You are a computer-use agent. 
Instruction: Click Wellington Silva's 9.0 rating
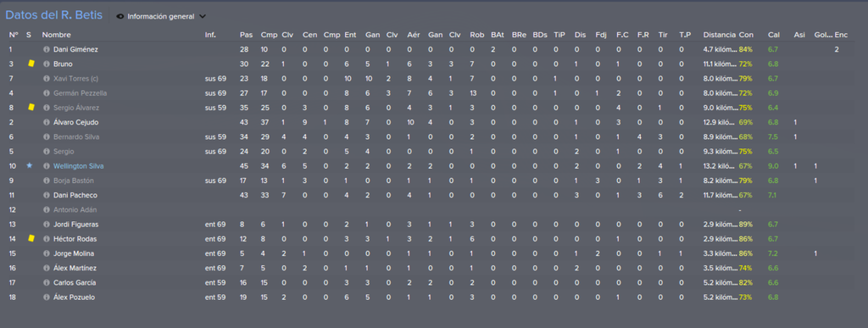pyautogui.click(x=773, y=166)
